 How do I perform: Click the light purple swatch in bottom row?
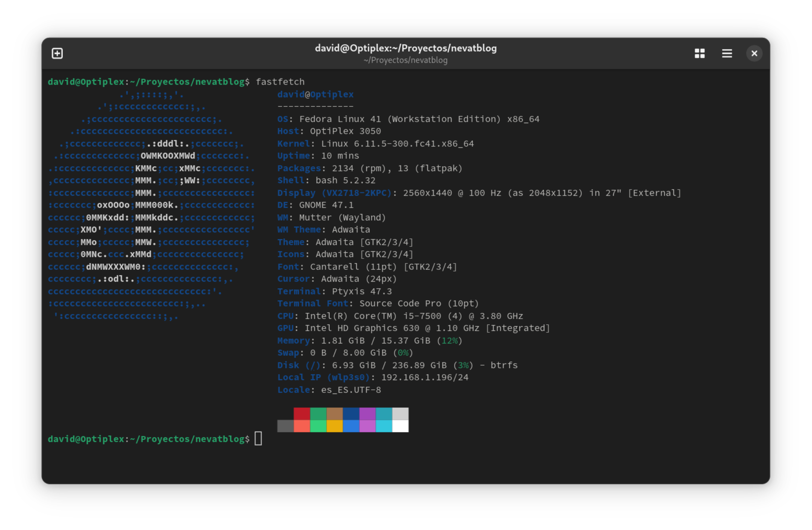click(x=367, y=426)
